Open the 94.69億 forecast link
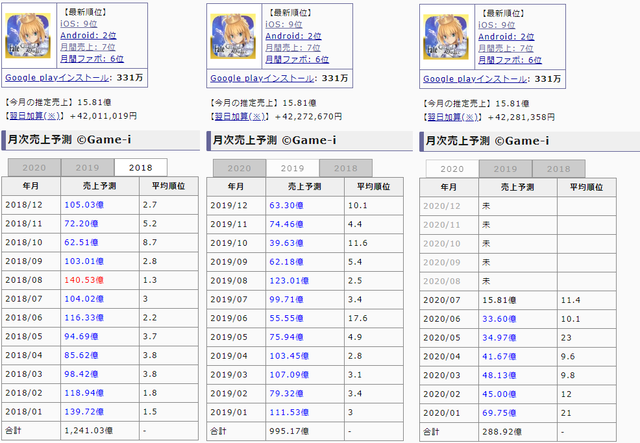The height and width of the screenshot is (443, 640). tap(81, 336)
